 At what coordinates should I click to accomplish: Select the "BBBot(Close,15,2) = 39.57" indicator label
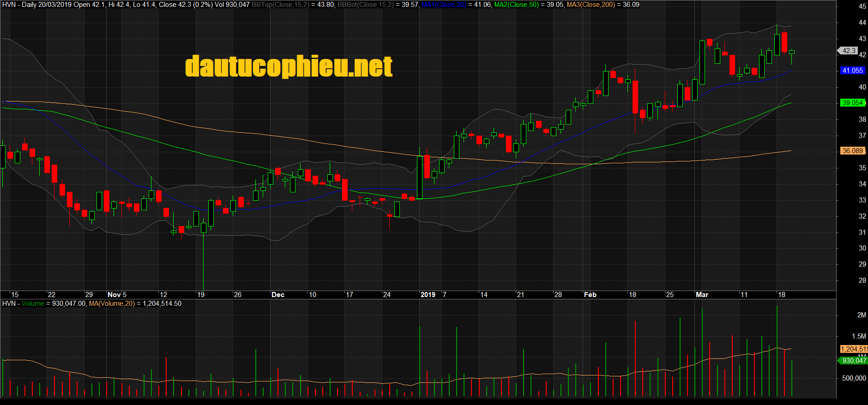coord(378,5)
